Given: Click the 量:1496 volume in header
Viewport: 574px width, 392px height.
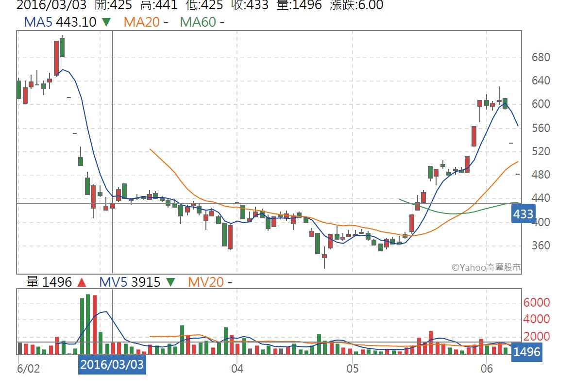Looking at the screenshot, I should (x=299, y=5).
